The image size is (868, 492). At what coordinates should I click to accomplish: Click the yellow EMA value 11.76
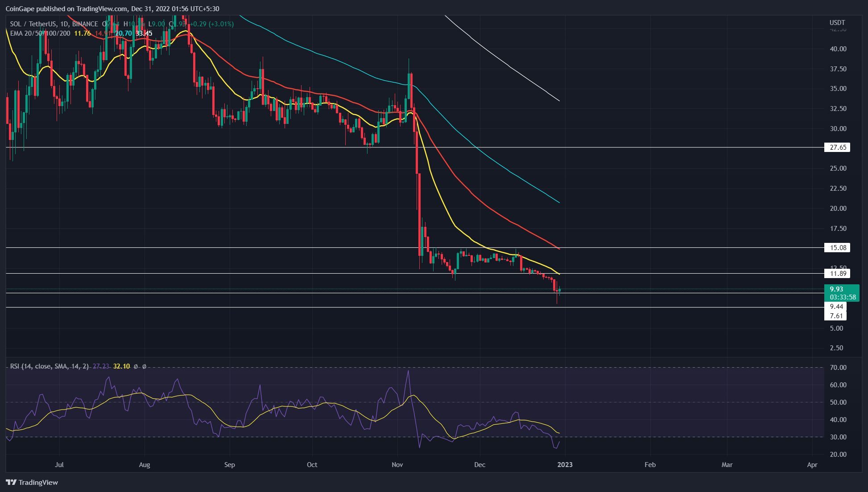pyautogui.click(x=83, y=33)
